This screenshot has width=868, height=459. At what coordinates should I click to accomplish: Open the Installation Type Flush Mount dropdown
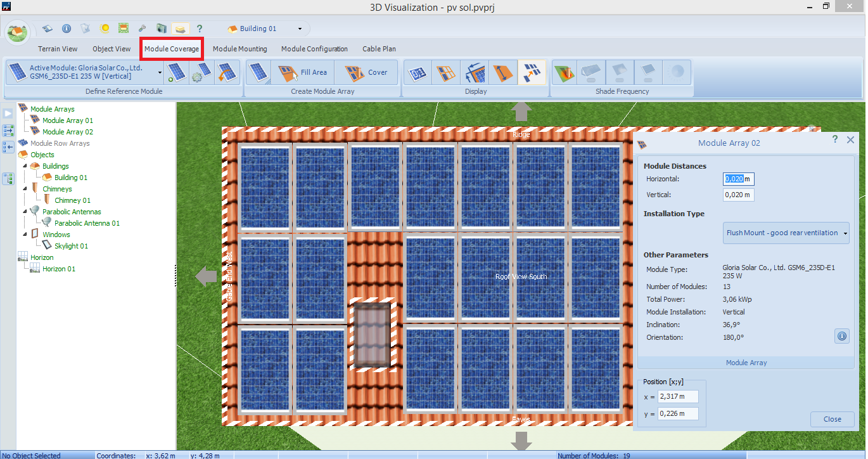(786, 233)
